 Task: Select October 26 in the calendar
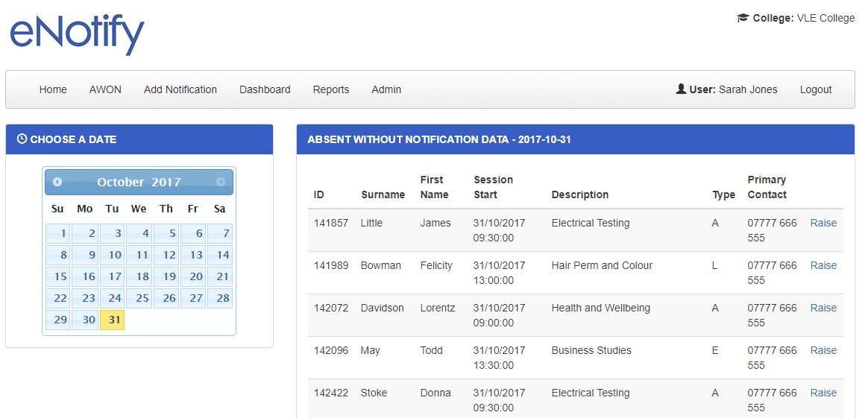166,298
